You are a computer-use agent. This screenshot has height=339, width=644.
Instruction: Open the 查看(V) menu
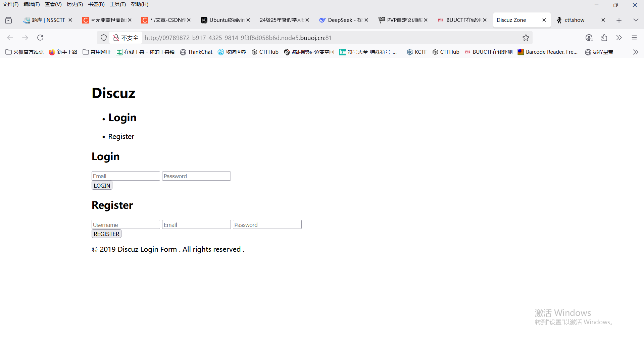53,4
